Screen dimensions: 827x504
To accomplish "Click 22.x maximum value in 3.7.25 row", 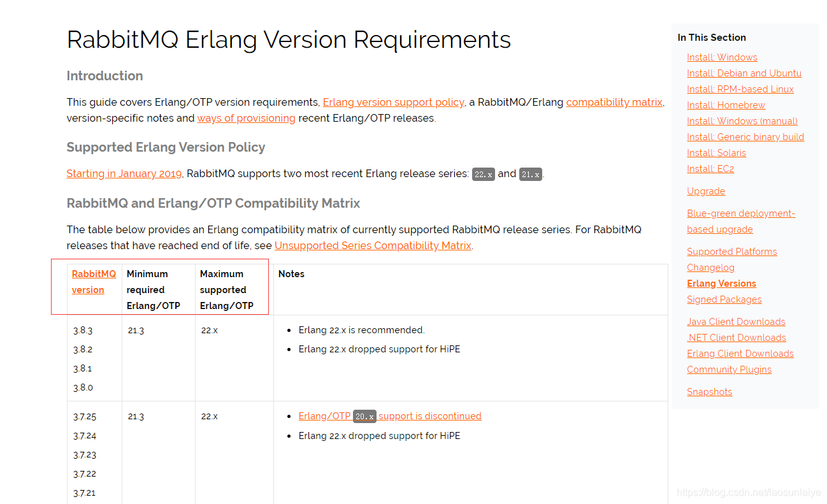I will pos(210,416).
